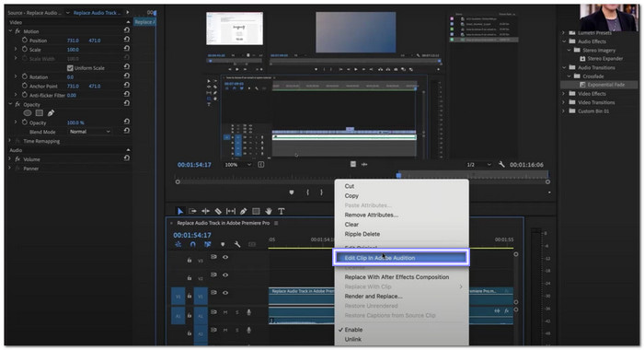Mute audio track A1
Viewport: 644px width, 350px height.
[225, 312]
